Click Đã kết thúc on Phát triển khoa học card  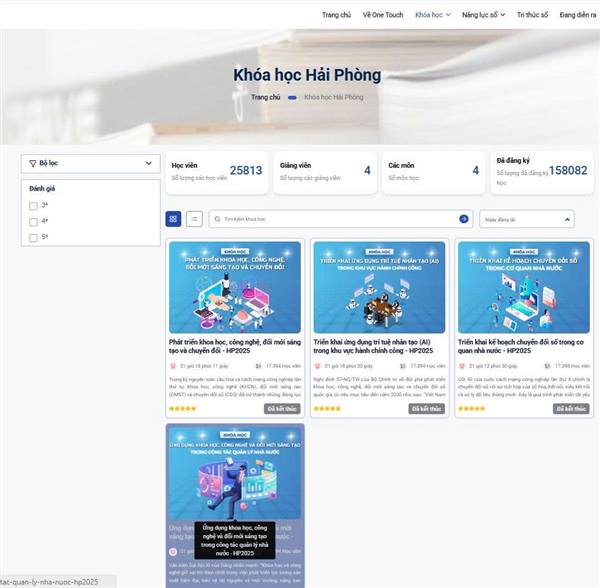(x=282, y=409)
